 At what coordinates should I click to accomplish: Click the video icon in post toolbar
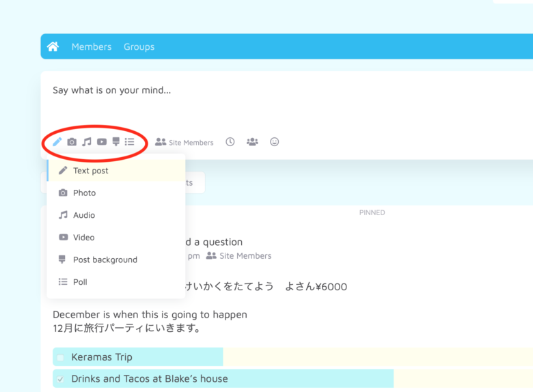(x=102, y=142)
